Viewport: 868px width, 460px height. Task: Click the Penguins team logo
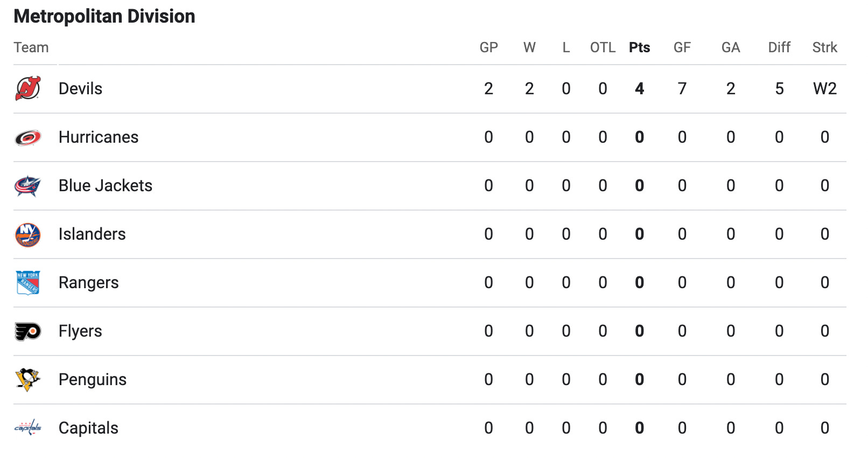pos(28,380)
